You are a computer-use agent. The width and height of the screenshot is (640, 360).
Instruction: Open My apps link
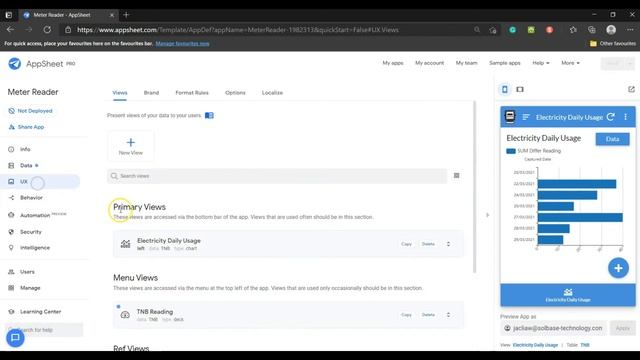[393, 63]
